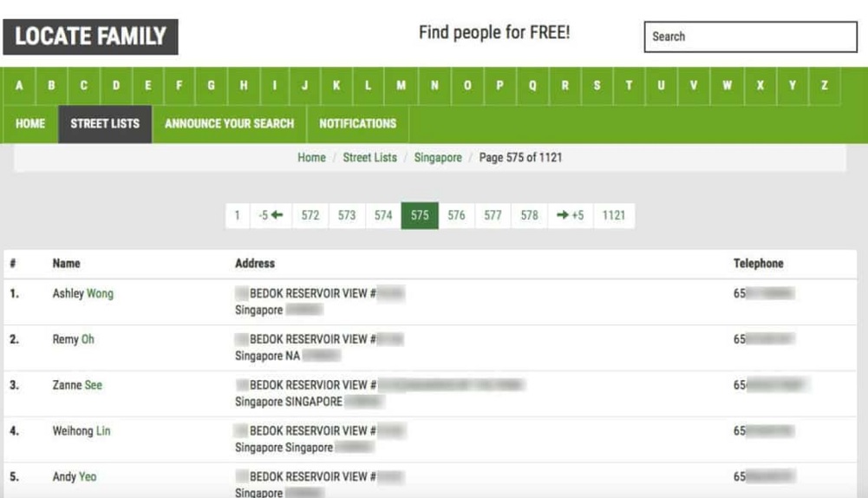Image resolution: width=868 pixels, height=498 pixels.
Task: Open the Street Lists breadcrumb link
Action: click(x=369, y=158)
